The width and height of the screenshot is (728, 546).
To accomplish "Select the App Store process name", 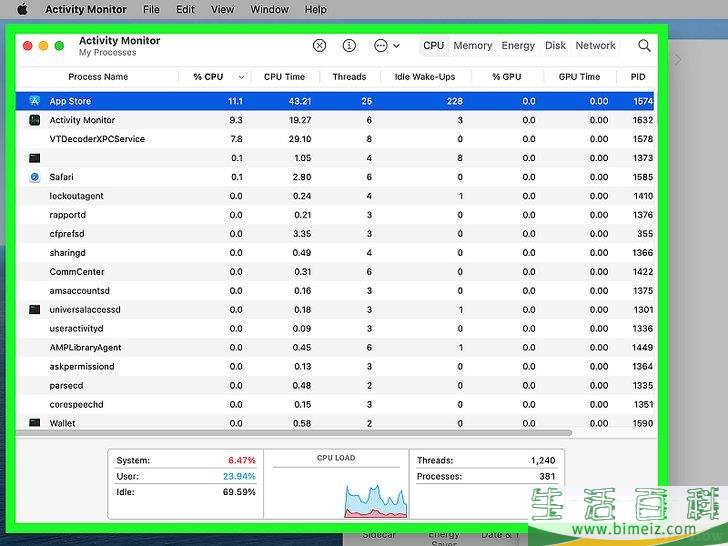I will (70, 101).
